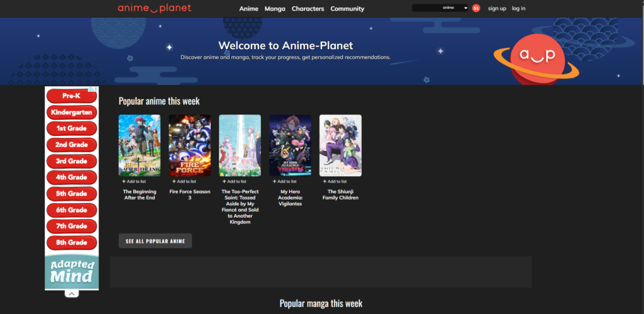Click the Adapted Mind ad logo

pyautogui.click(x=72, y=272)
